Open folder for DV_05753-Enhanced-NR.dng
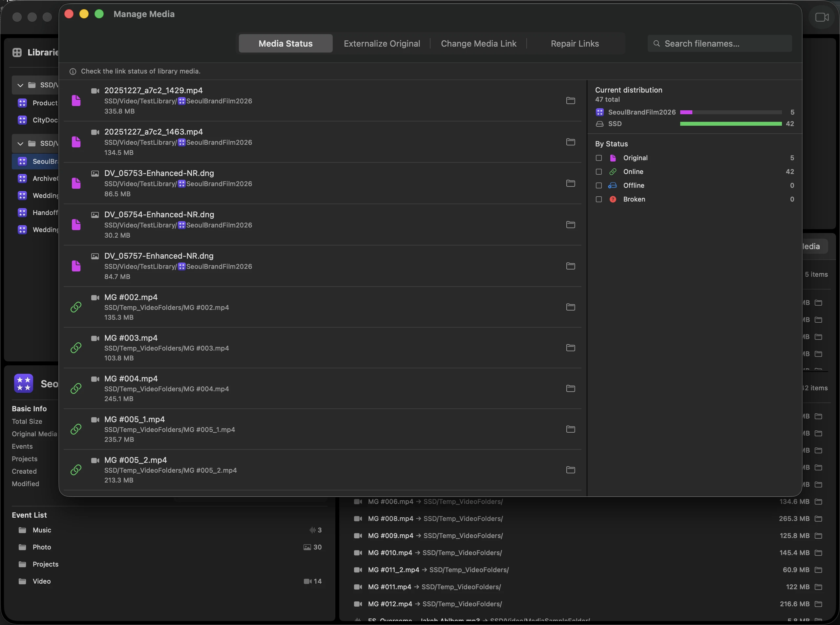840x625 pixels. pyautogui.click(x=570, y=183)
